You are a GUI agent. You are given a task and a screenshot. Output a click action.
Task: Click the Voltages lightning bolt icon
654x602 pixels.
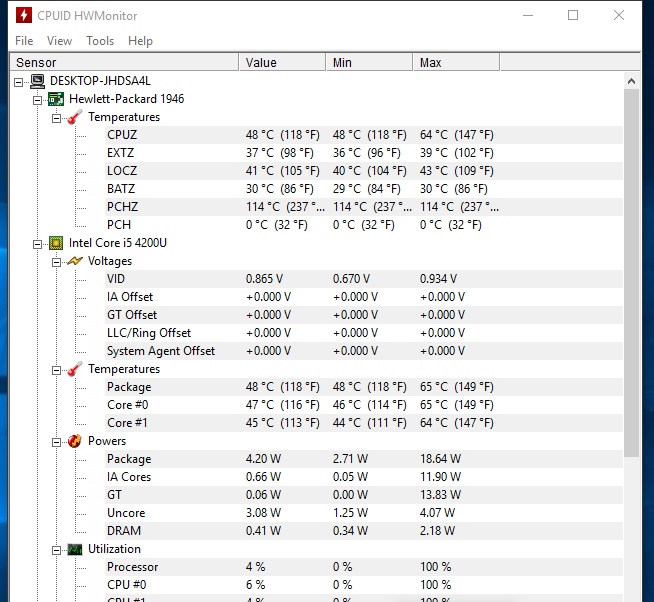coord(75,261)
